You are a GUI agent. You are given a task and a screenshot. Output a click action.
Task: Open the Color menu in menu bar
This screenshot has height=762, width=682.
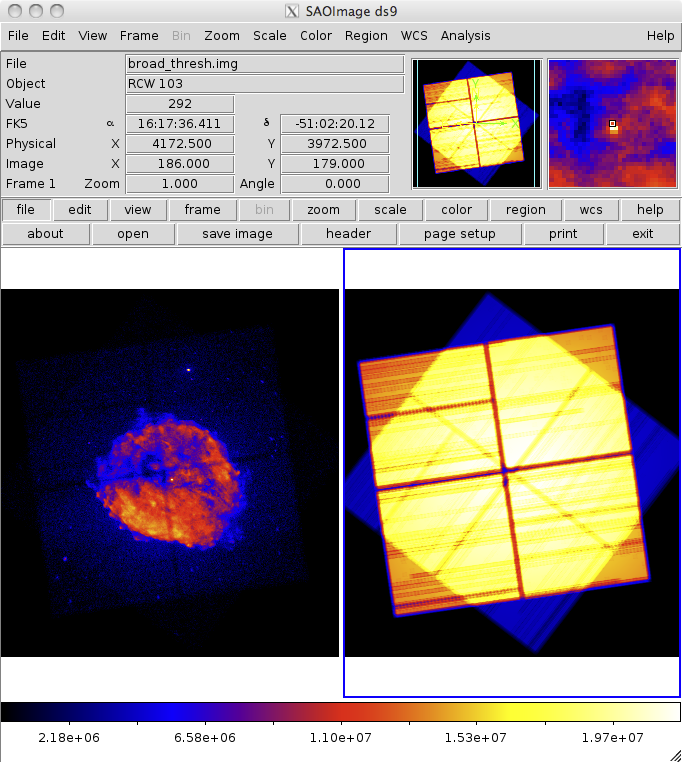(316, 35)
